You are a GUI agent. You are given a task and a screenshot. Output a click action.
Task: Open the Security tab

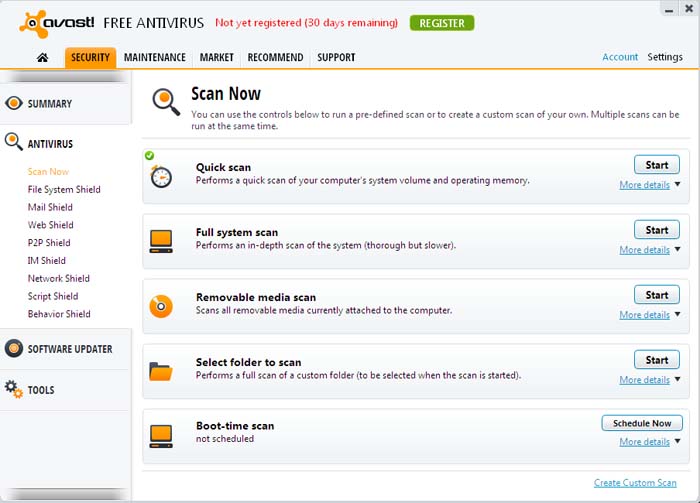coord(90,58)
